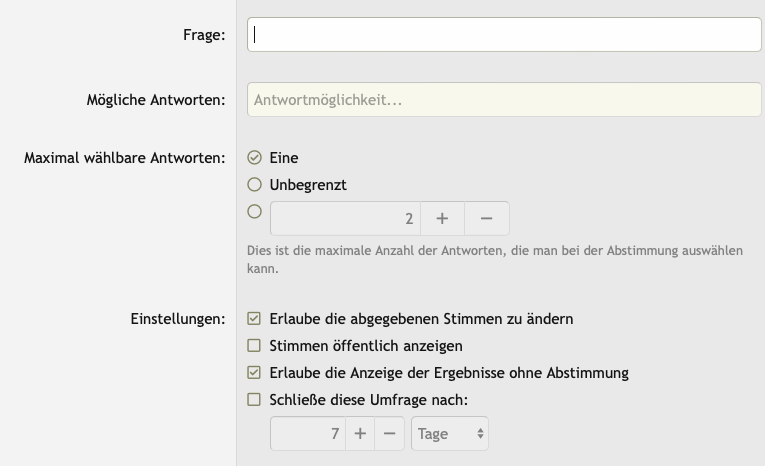
Task: Click into the 'Frage' text field
Action: 504,34
